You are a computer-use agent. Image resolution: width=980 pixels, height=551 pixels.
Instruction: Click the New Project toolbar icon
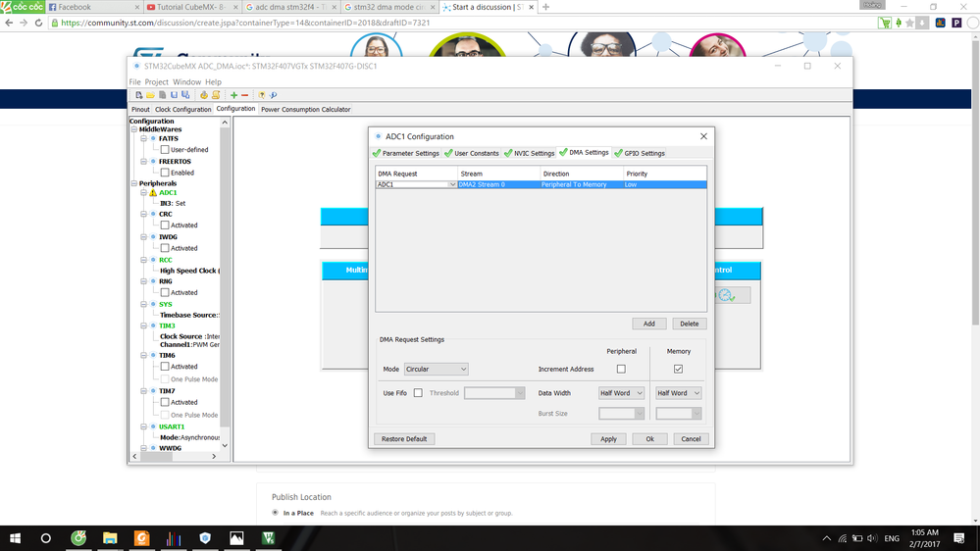(138, 95)
